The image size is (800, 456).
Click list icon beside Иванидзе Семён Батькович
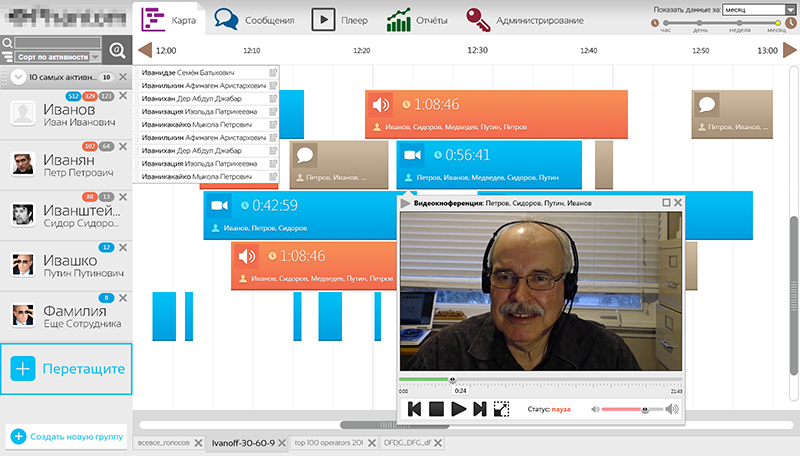[273, 72]
